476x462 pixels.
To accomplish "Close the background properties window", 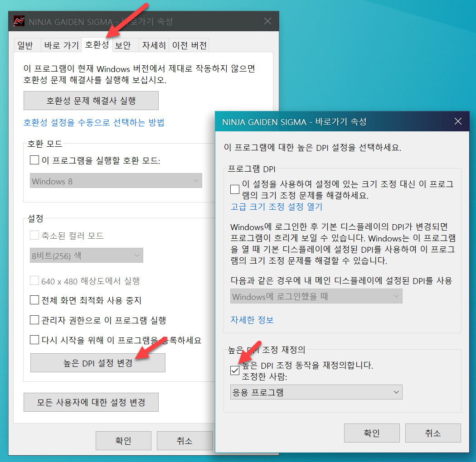I will (x=267, y=21).
